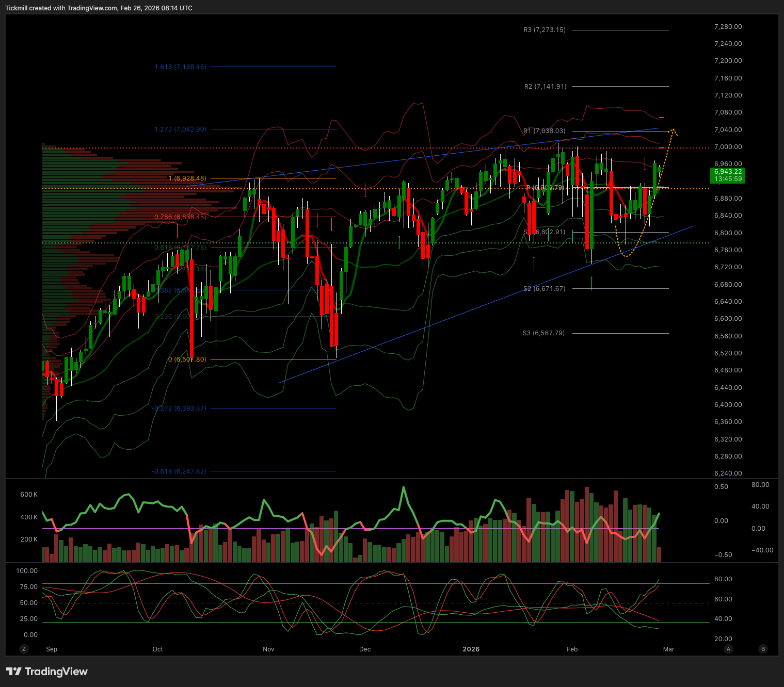
Task: Open the TradingView logo link
Action: click(47, 672)
